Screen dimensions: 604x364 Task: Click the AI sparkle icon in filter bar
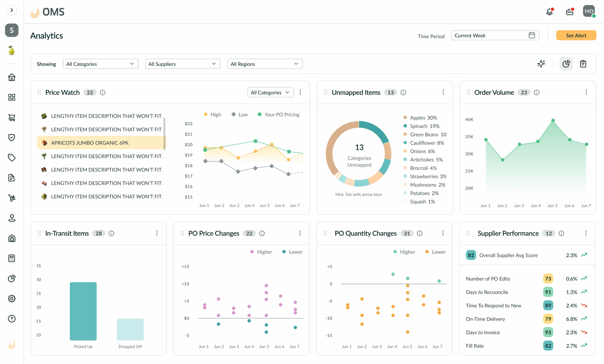pyautogui.click(x=541, y=64)
